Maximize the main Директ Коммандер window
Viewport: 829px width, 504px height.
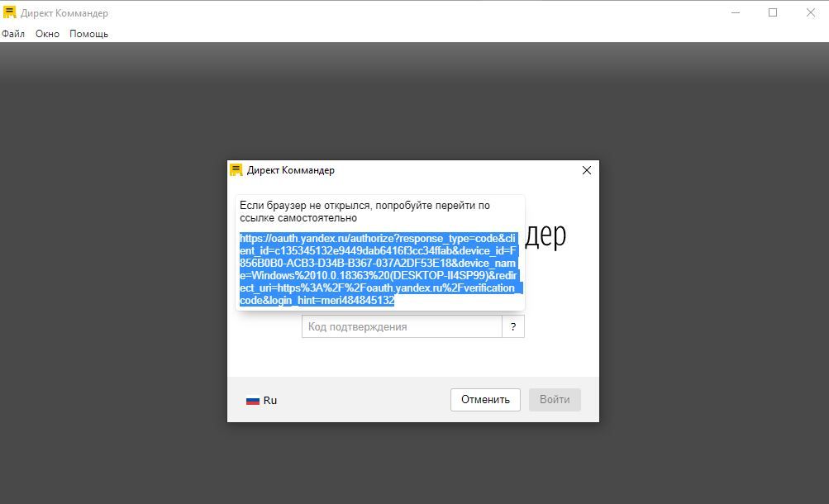(773, 12)
